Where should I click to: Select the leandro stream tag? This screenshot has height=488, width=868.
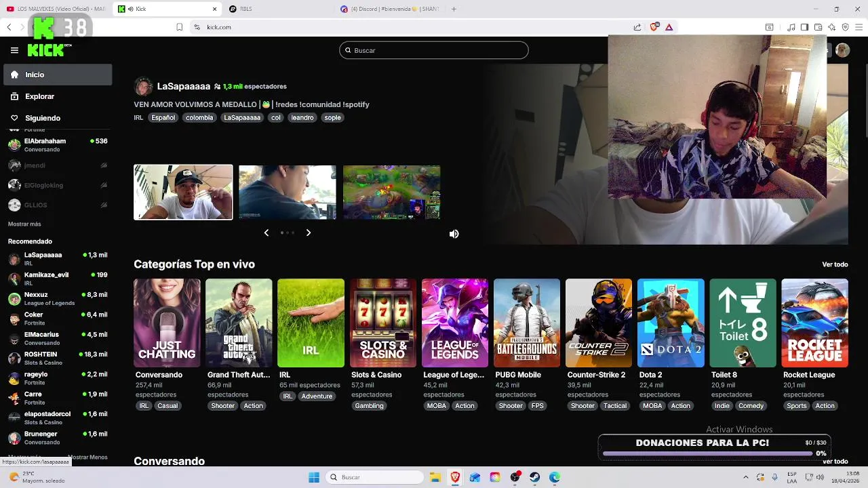pyautogui.click(x=302, y=117)
